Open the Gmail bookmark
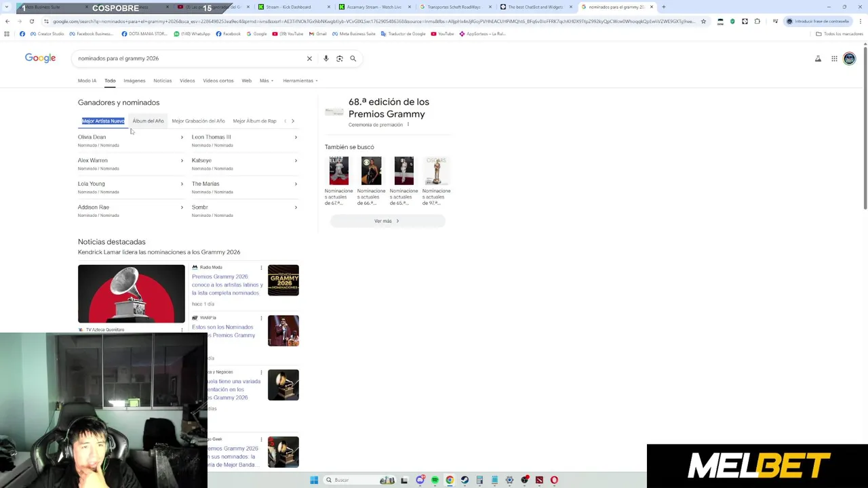The width and height of the screenshot is (868, 488). (x=318, y=33)
